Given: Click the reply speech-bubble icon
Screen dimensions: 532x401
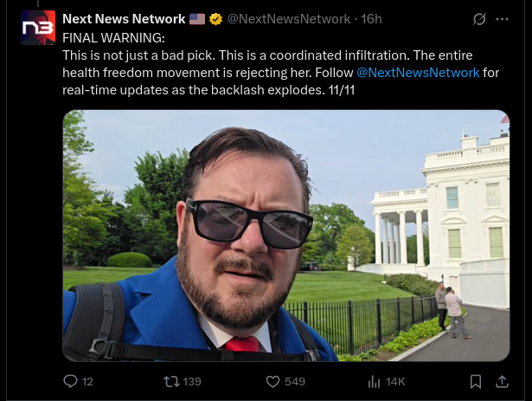Looking at the screenshot, I should tap(71, 381).
